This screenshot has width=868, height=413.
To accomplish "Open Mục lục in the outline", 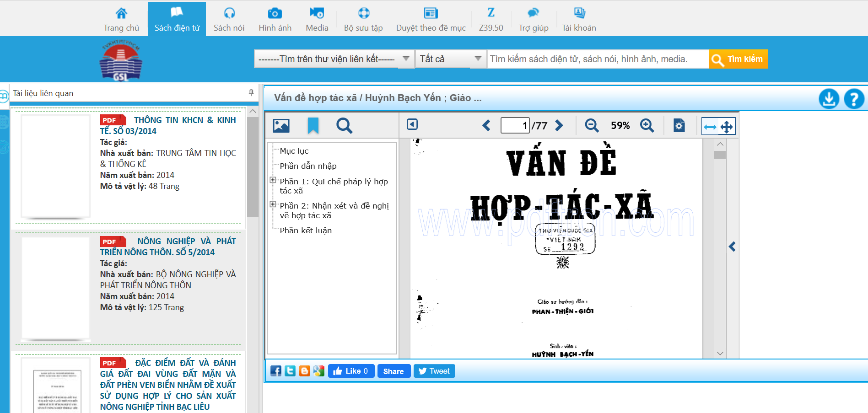I will click(294, 151).
